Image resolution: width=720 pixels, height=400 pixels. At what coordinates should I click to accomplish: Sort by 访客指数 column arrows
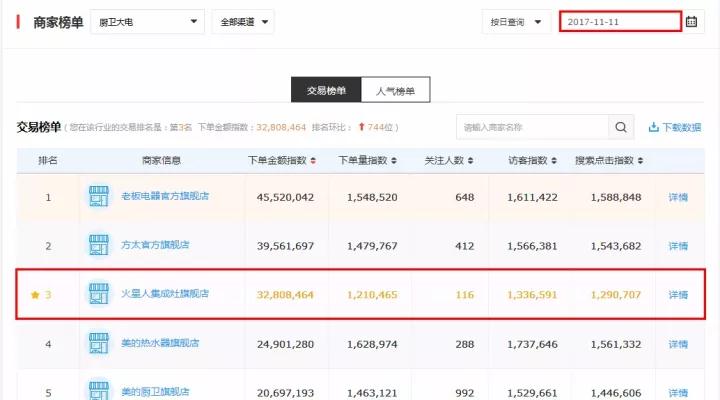point(554,161)
